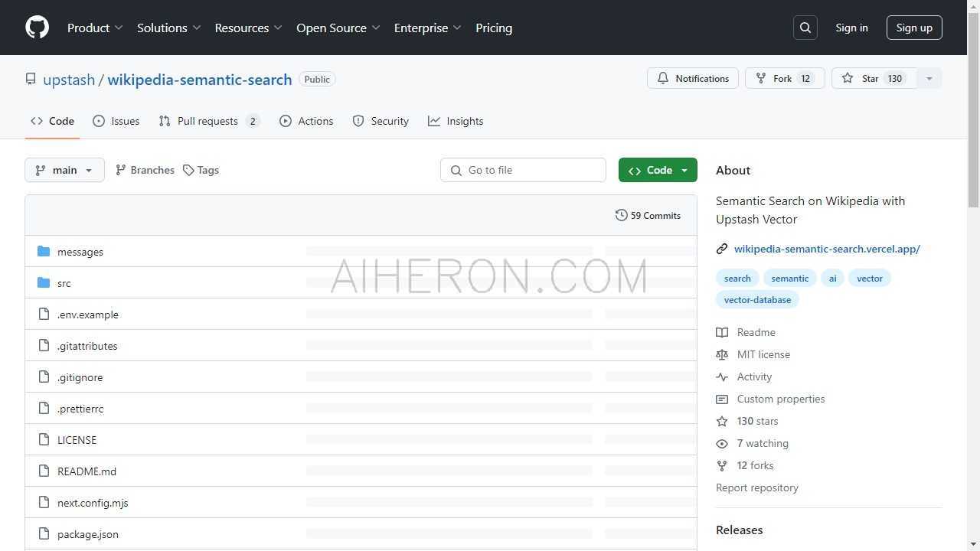Expand the Resources menu
Image resolution: width=980 pixels, height=551 pixels.
[249, 28]
